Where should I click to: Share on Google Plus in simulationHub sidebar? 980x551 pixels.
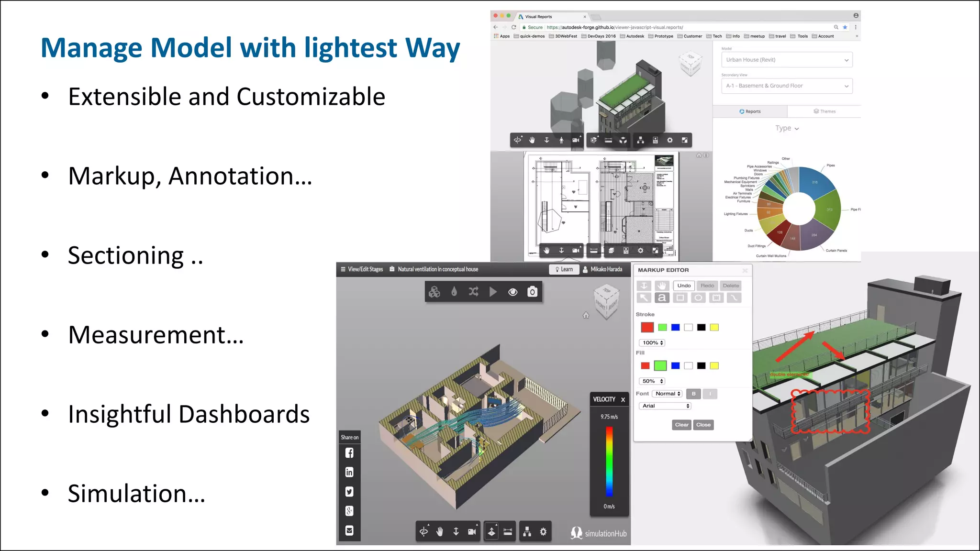[349, 511]
